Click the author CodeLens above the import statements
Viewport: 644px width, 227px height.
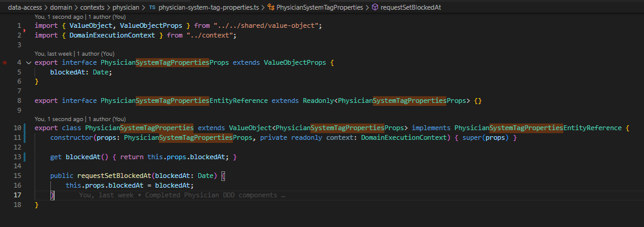tap(80, 17)
